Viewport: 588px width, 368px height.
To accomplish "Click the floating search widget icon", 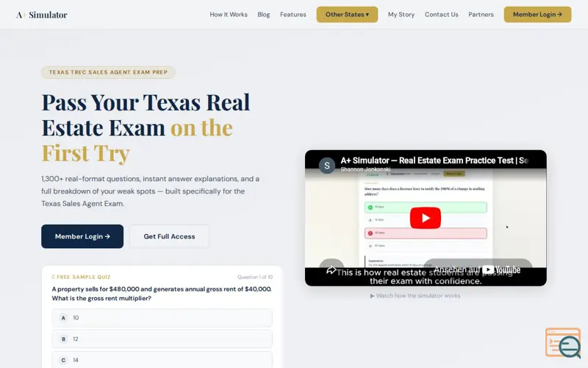I will coord(562,343).
